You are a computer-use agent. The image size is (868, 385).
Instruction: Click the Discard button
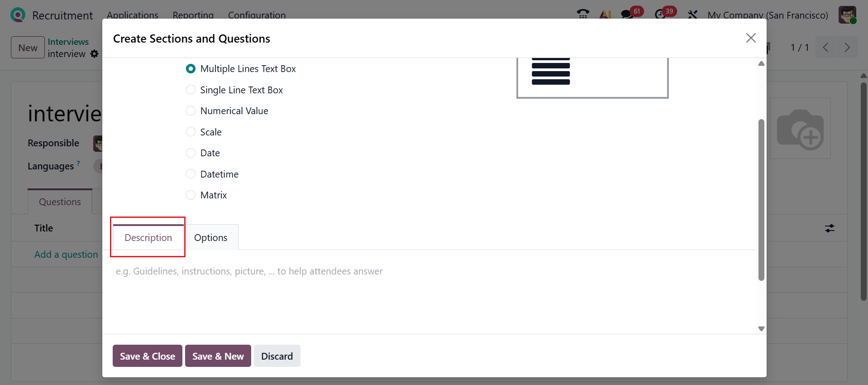[277, 356]
